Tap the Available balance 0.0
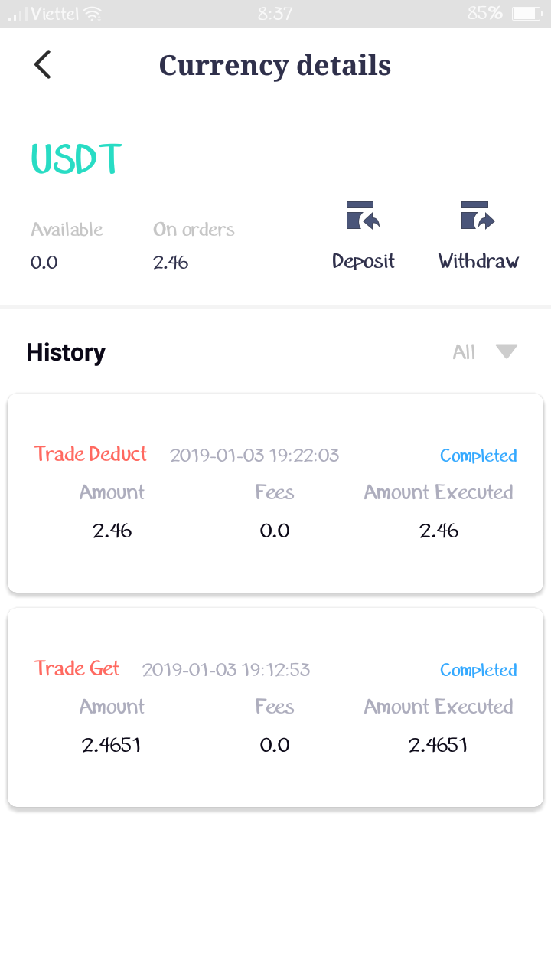The image size is (551, 980). pos(44,263)
